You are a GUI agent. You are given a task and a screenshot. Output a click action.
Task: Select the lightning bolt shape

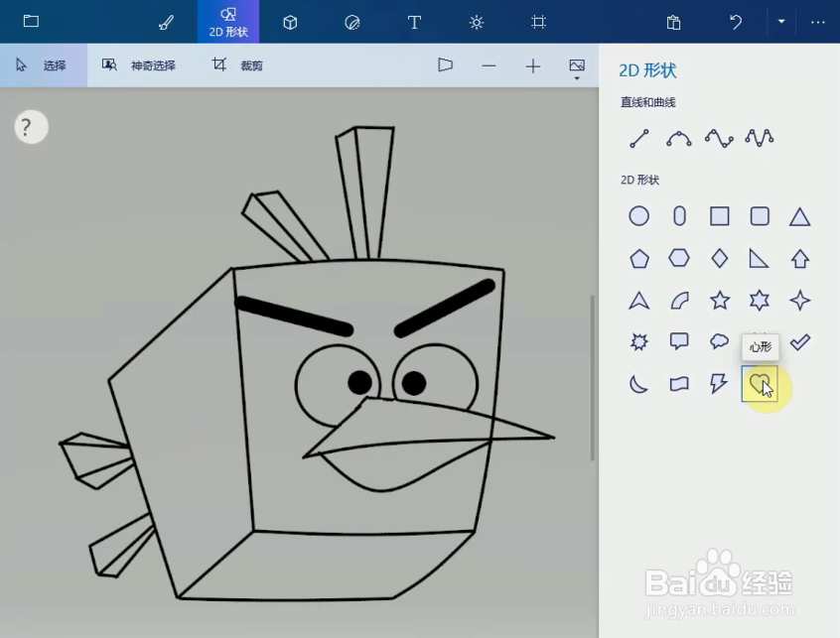(x=719, y=385)
